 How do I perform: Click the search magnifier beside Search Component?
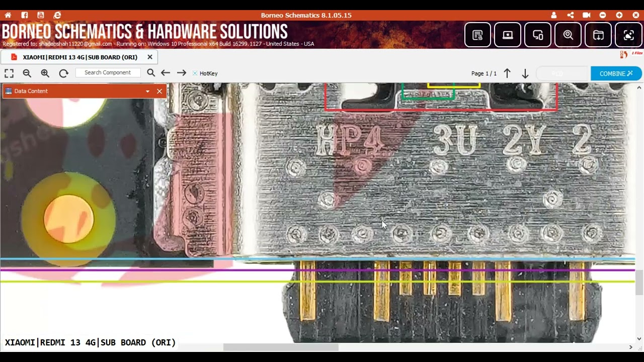(x=151, y=73)
